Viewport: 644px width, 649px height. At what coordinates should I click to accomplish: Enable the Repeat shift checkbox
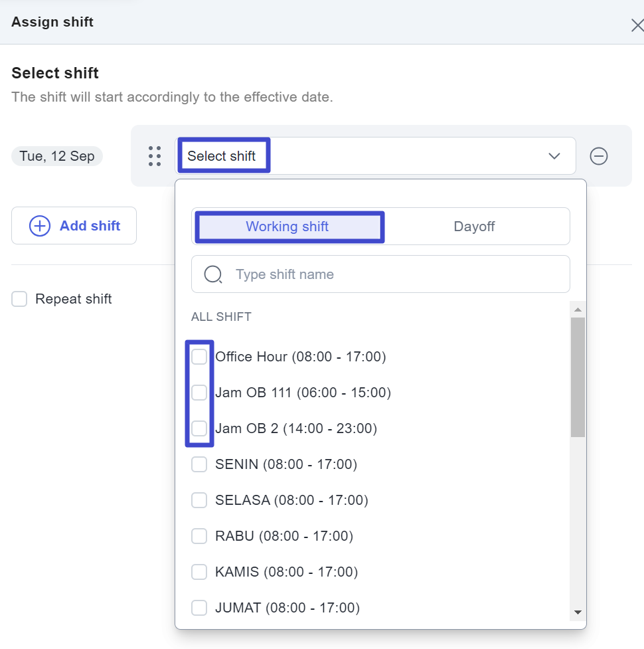[x=20, y=299]
